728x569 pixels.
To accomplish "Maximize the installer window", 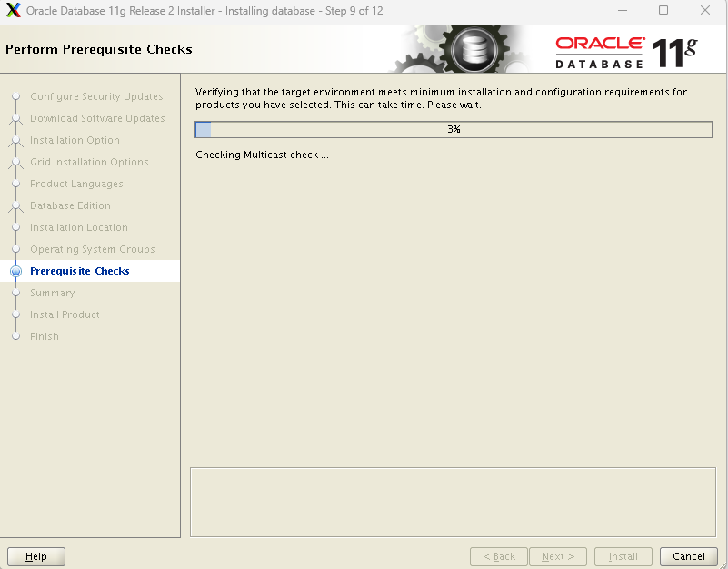I will tap(663, 10).
